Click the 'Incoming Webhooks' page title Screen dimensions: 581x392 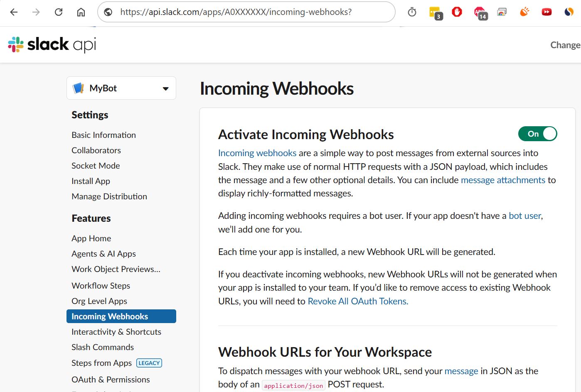(277, 88)
